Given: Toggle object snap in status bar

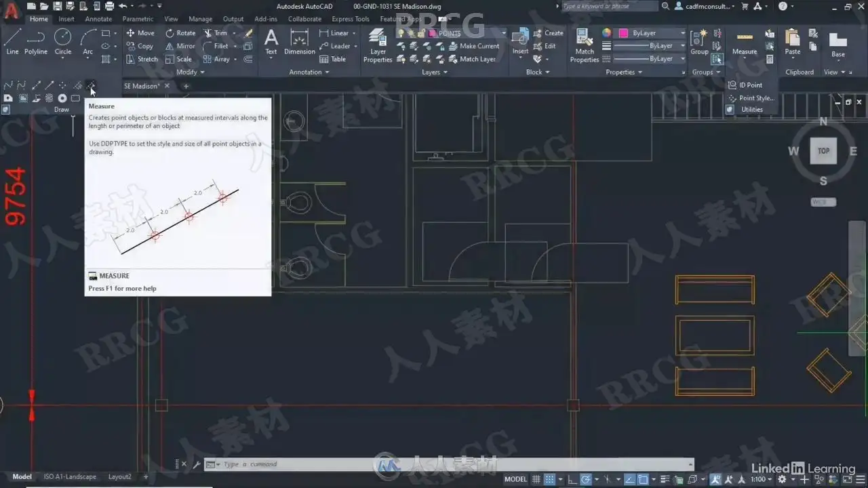Looking at the screenshot, I should point(643,479).
